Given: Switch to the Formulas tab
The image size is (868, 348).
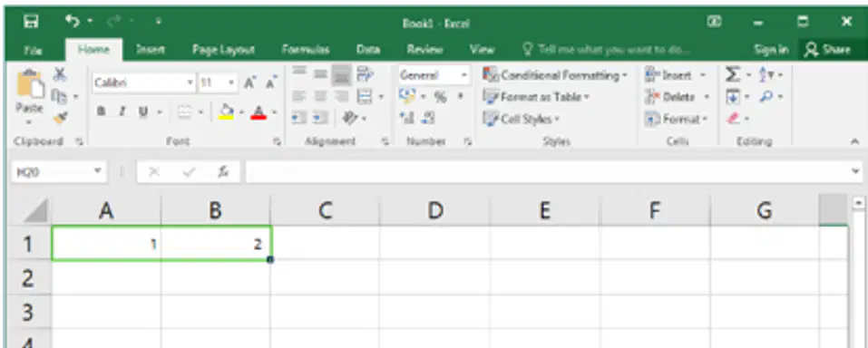Looking at the screenshot, I should (306, 50).
